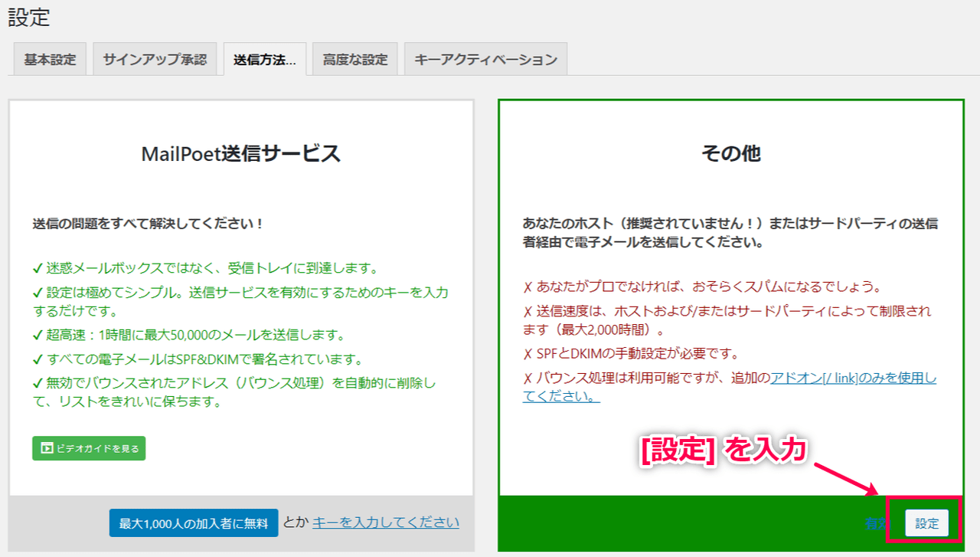
Task: Click the 送信速度は、ホスト warning line
Action: coord(727,320)
